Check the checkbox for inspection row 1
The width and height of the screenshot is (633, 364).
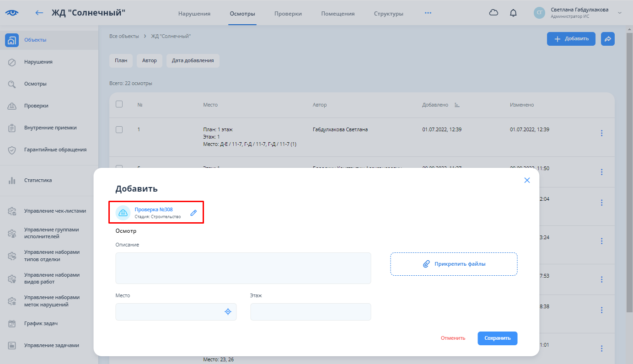119,129
